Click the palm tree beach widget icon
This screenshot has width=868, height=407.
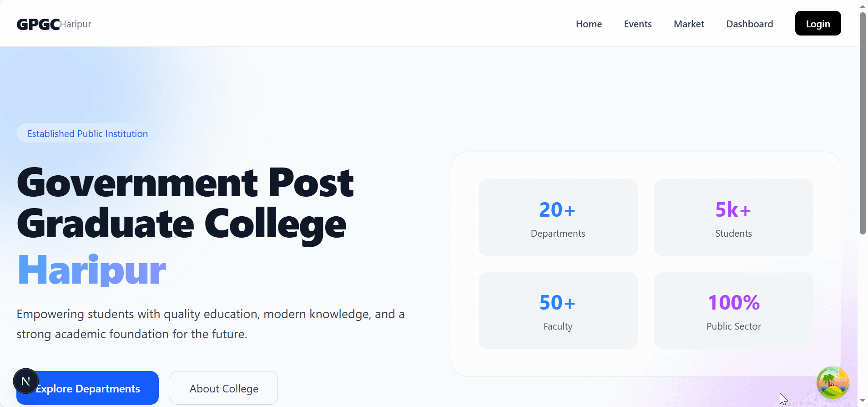[833, 383]
